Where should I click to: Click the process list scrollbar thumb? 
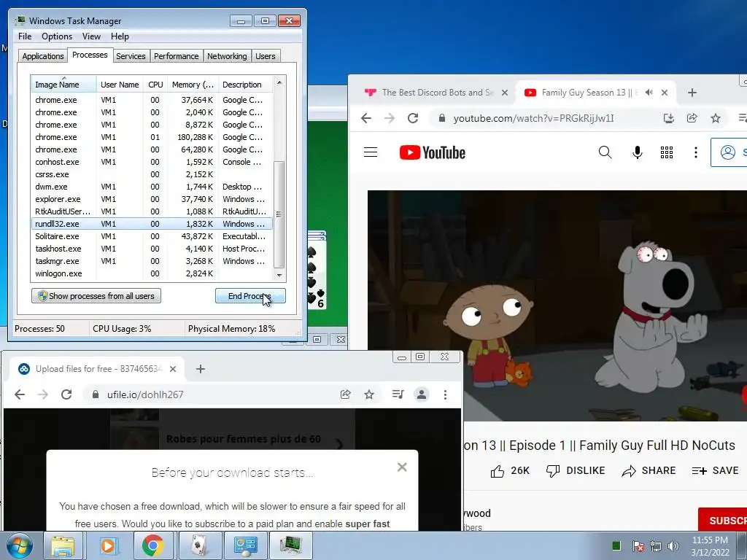pyautogui.click(x=279, y=214)
